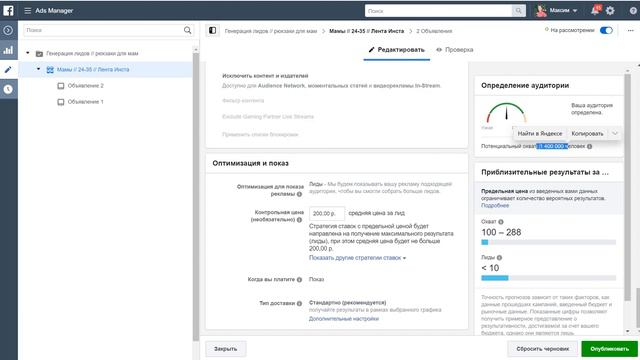
Task: Open the Максим account dropdown
Action: 563,11
